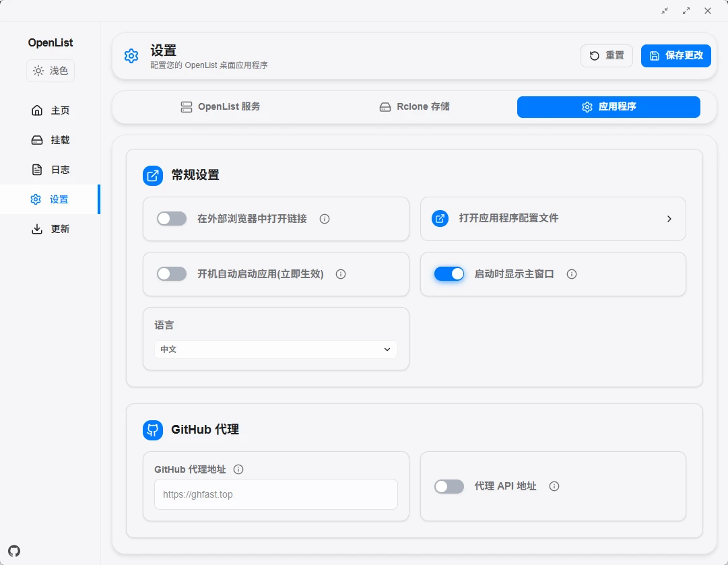Click the 设置 item in the sidebar
The height and width of the screenshot is (565, 728).
[x=50, y=199]
